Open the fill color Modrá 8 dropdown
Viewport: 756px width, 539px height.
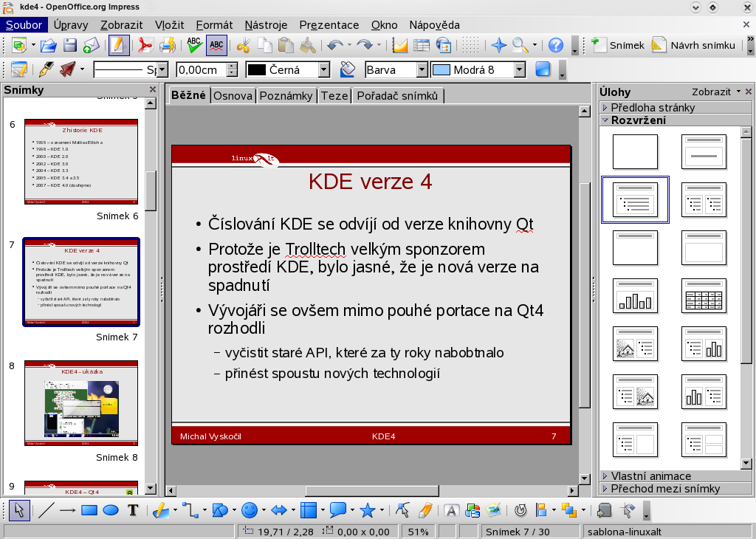tap(519, 70)
